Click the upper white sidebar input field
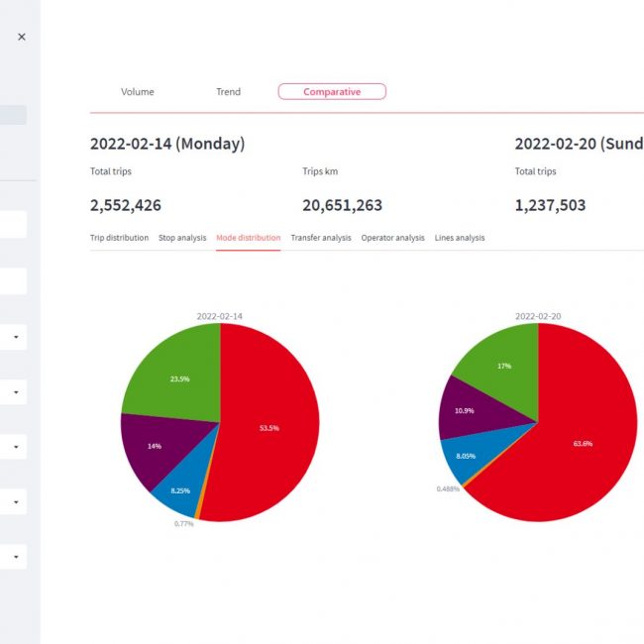This screenshot has height=644, width=644. tap(13, 225)
